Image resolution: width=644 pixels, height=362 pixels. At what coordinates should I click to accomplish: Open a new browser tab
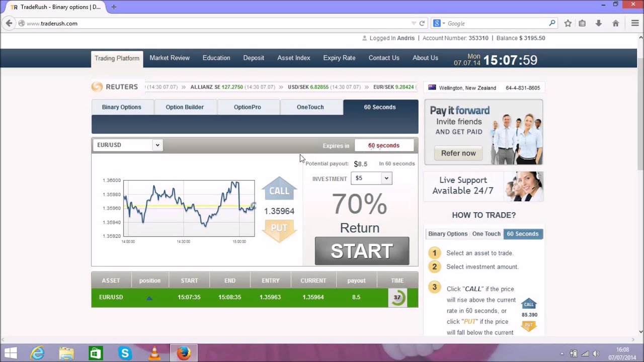(114, 7)
